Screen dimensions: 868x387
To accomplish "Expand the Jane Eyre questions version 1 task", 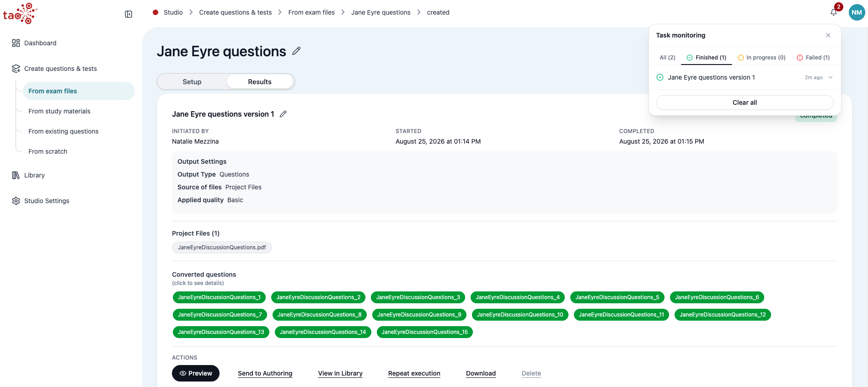I will pyautogui.click(x=830, y=77).
